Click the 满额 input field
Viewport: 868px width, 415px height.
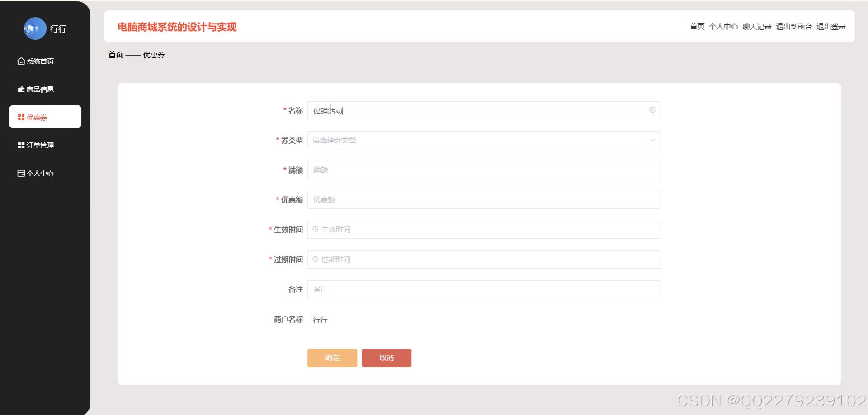(484, 170)
